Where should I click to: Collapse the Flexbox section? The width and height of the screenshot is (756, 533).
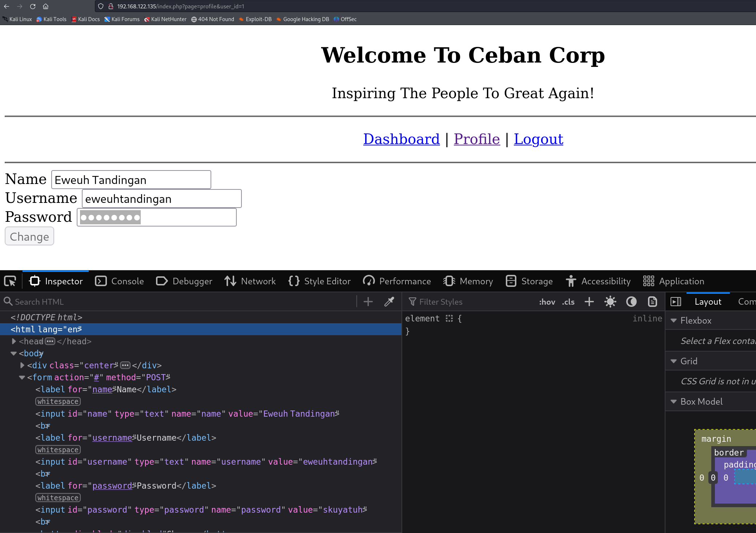673,321
